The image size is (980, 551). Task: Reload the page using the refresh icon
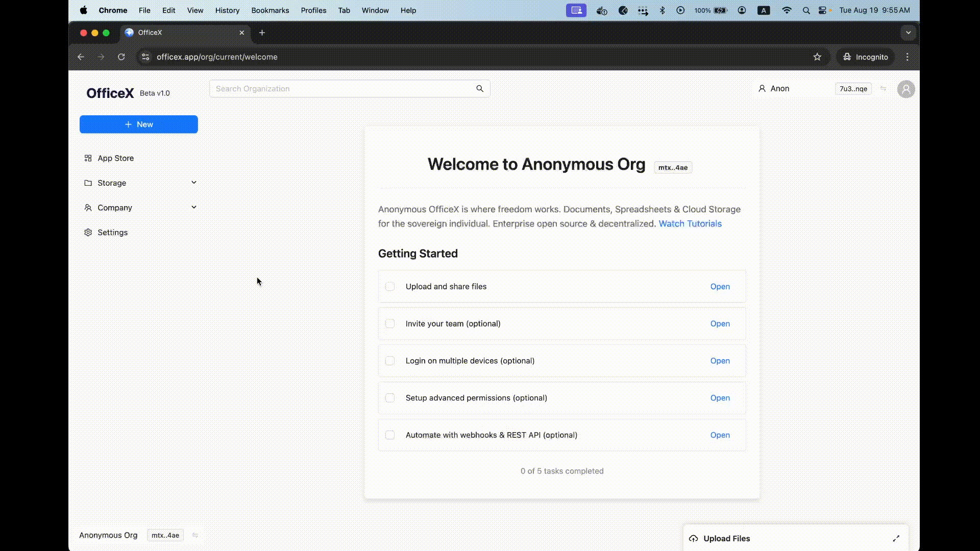pos(121,57)
